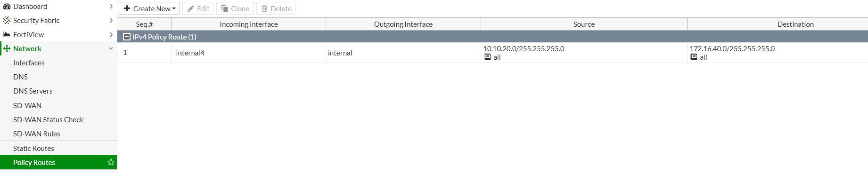Viewport: 868px width, 173px height.
Task: Open the Create New dropdown
Action: click(149, 8)
